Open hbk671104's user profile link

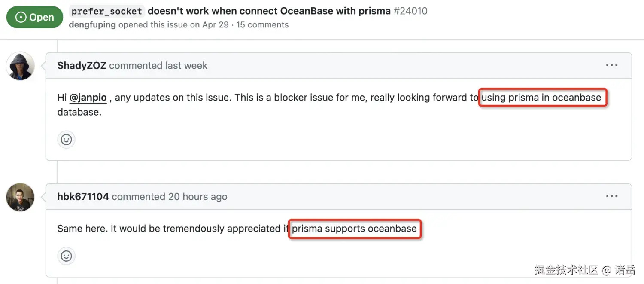tap(83, 197)
